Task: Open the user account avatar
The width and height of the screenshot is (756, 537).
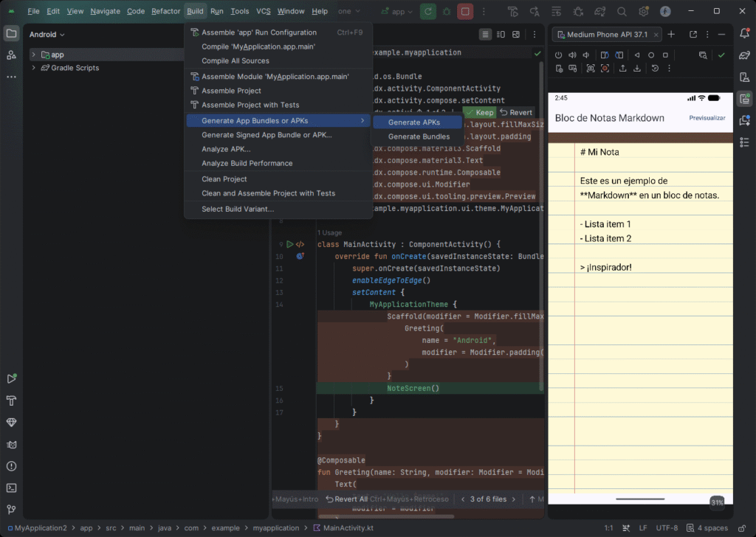Action: pyautogui.click(x=665, y=11)
